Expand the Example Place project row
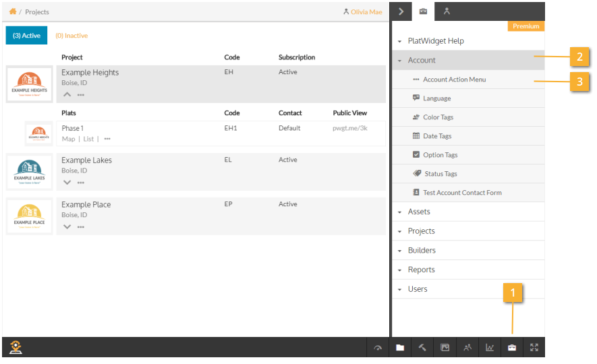 67,226
